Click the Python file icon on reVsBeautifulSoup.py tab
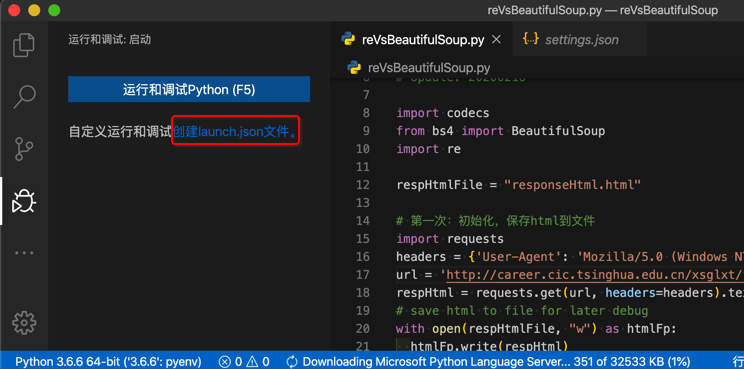 [x=348, y=39]
